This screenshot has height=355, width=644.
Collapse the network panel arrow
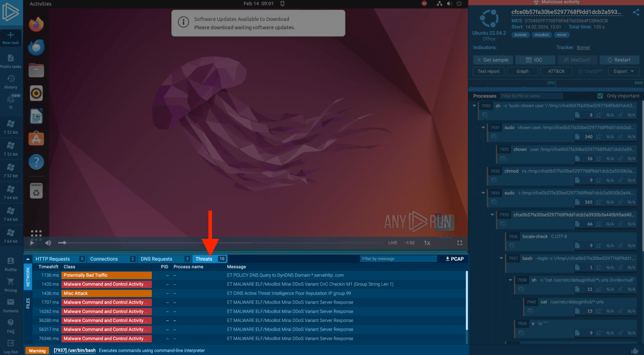tap(28, 259)
